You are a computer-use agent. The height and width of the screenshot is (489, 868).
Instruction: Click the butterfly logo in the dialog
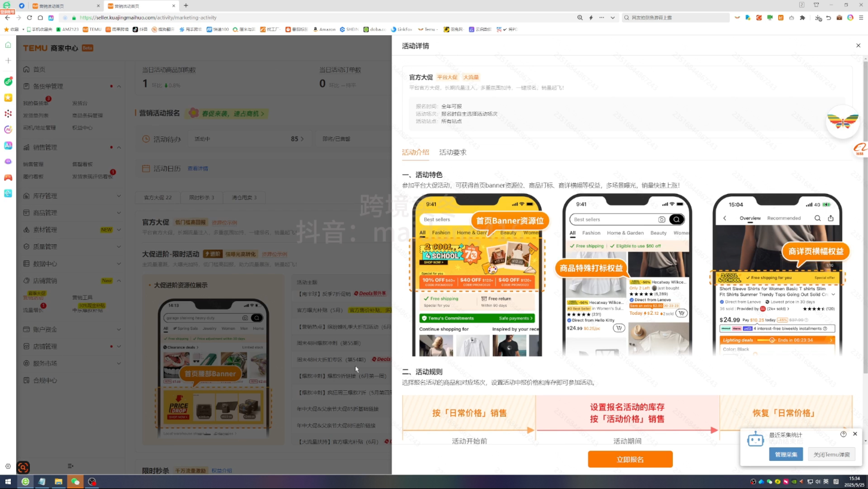click(x=842, y=120)
